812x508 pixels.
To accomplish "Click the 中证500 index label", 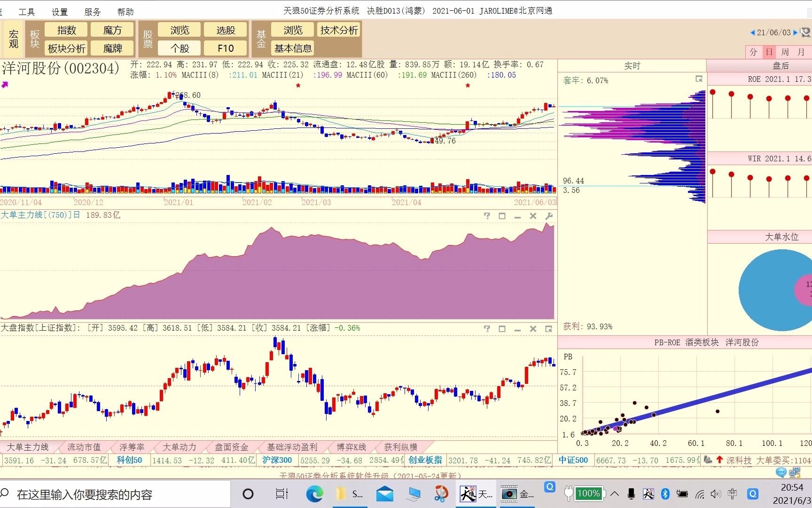I will [x=573, y=460].
